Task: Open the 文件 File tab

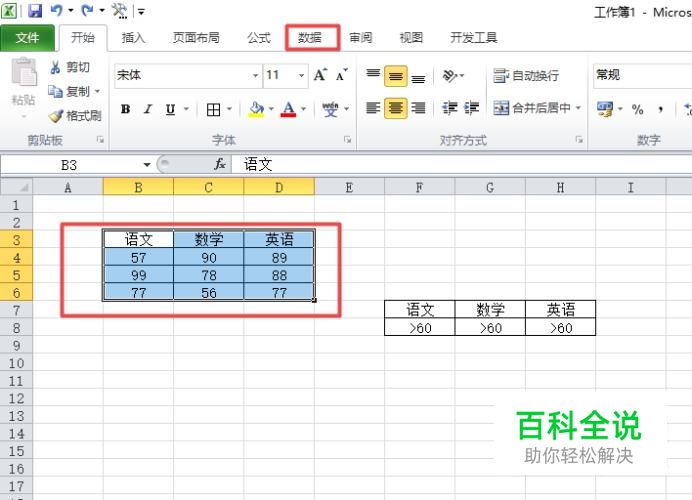Action: [x=27, y=38]
